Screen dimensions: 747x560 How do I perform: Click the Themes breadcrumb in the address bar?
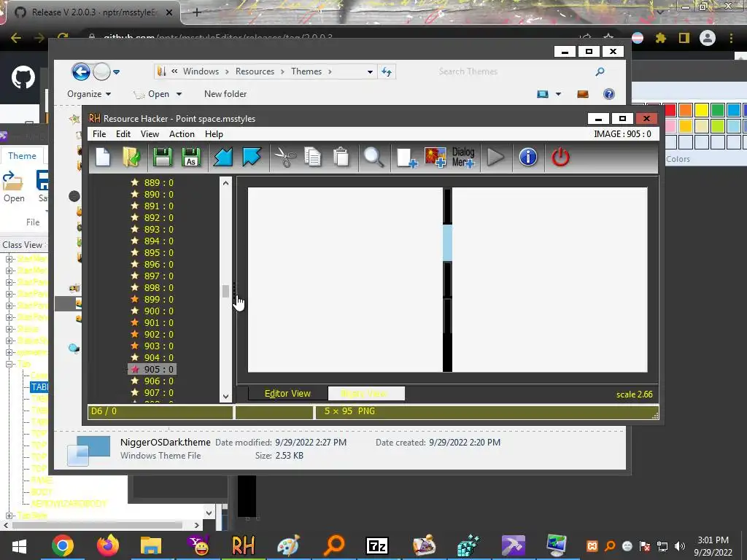[306, 71]
